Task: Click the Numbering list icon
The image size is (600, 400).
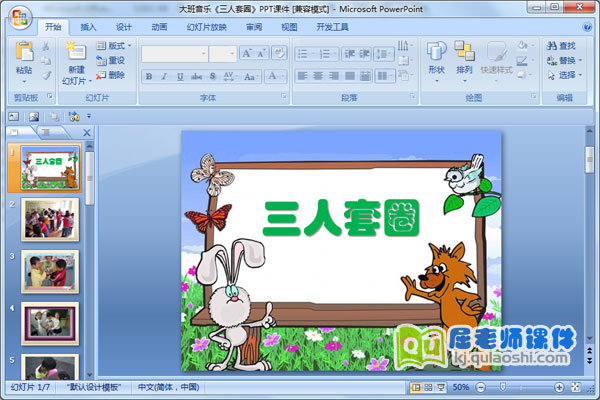Action: tap(324, 54)
